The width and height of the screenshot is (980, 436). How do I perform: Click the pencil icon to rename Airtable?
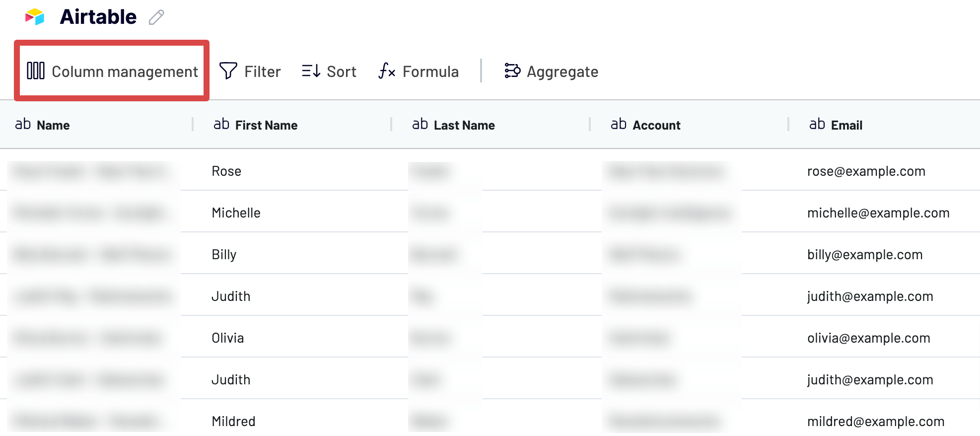click(x=156, y=17)
